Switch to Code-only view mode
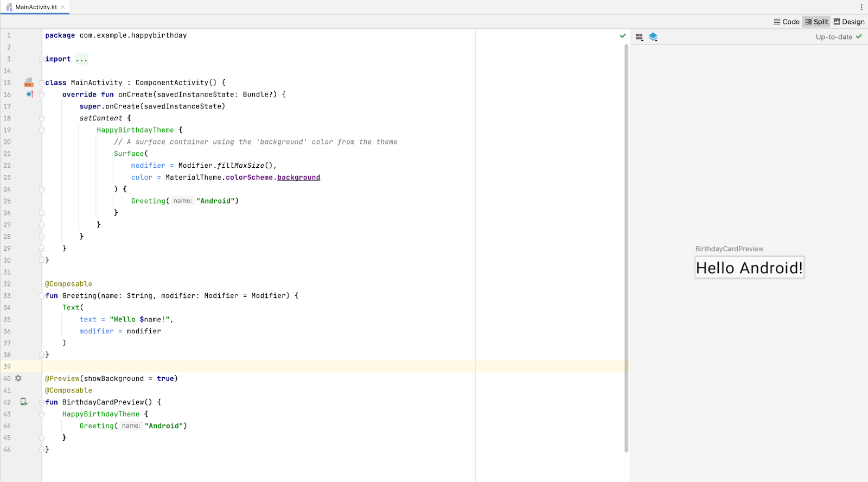 coord(787,22)
